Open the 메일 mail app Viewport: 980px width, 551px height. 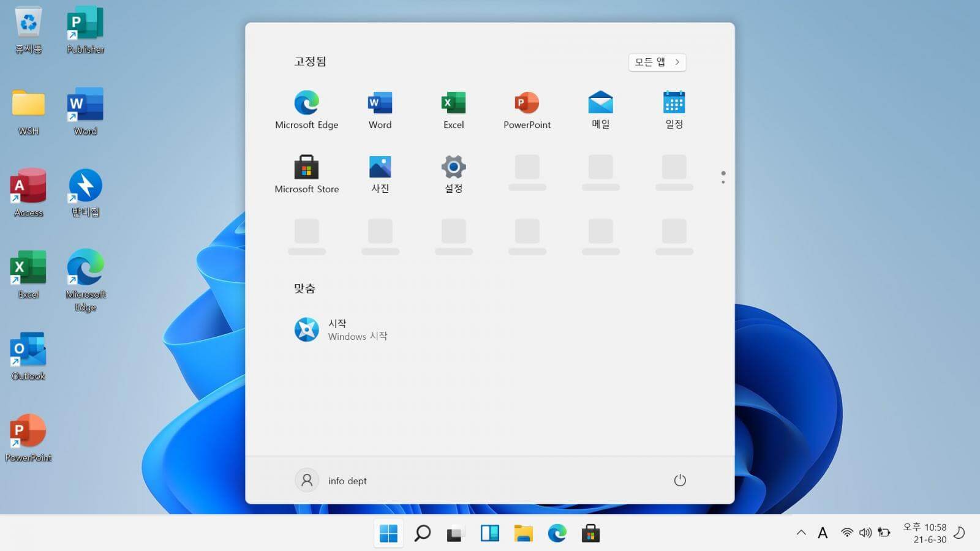[600, 110]
